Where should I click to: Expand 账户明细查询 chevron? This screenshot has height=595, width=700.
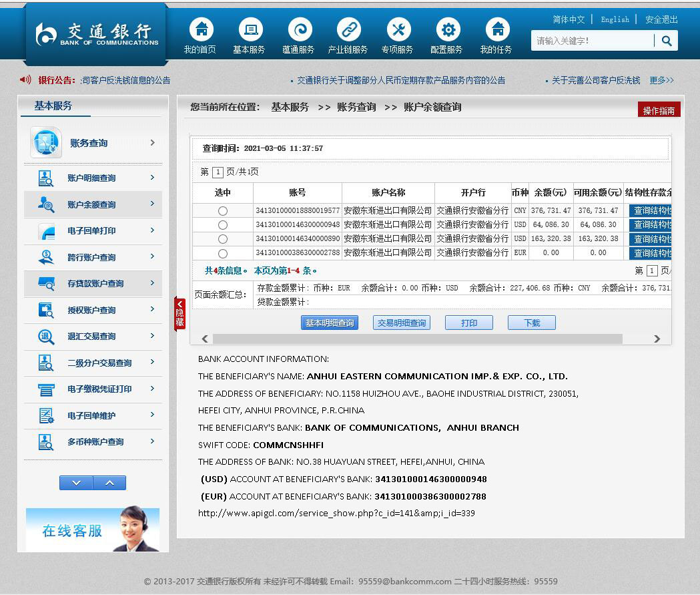[153, 178]
